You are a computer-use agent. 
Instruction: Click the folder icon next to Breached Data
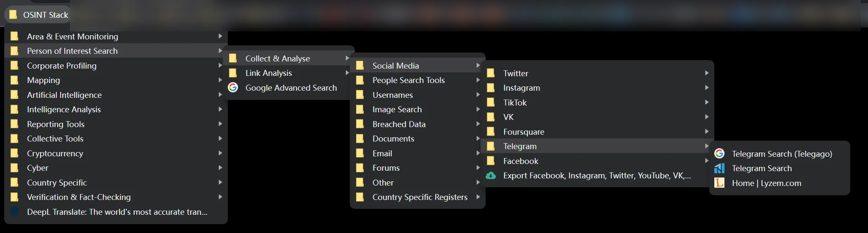360,124
